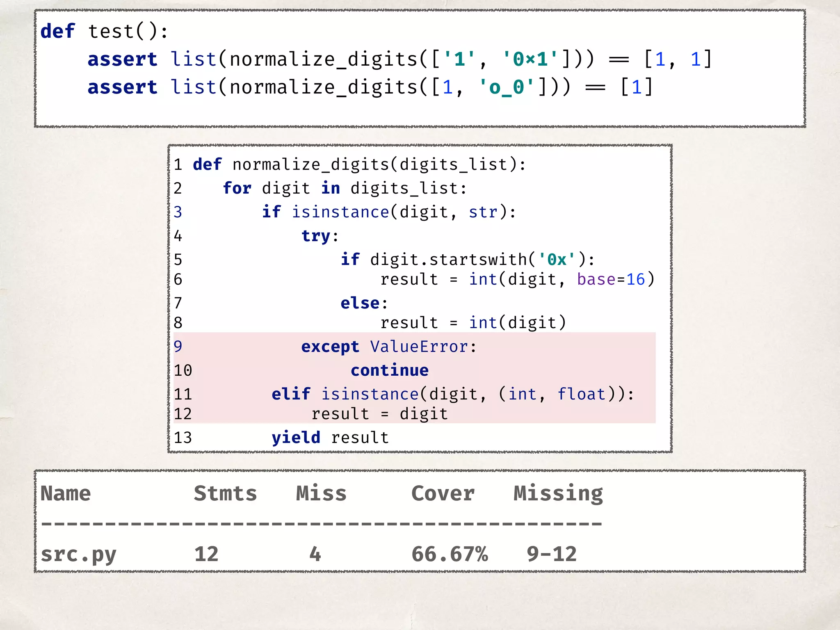
Task: Click the 'else:' keyword on line 7
Action: point(364,303)
